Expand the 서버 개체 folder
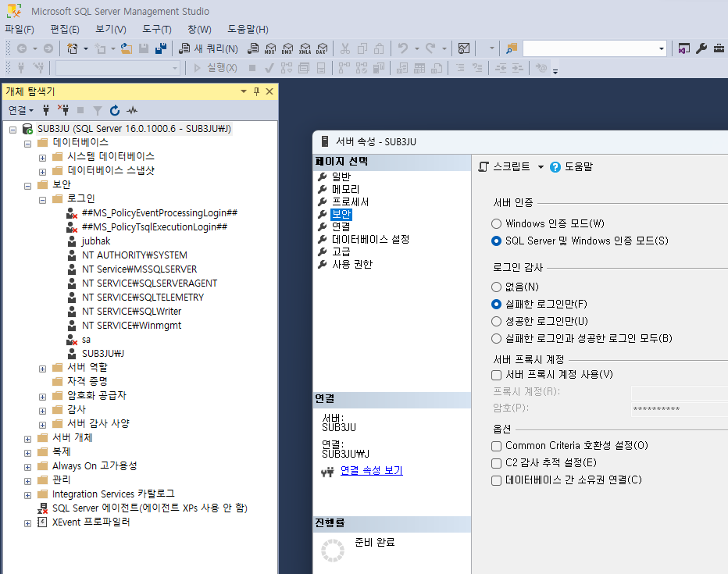Screen dimensions: 728x574 click(27, 439)
